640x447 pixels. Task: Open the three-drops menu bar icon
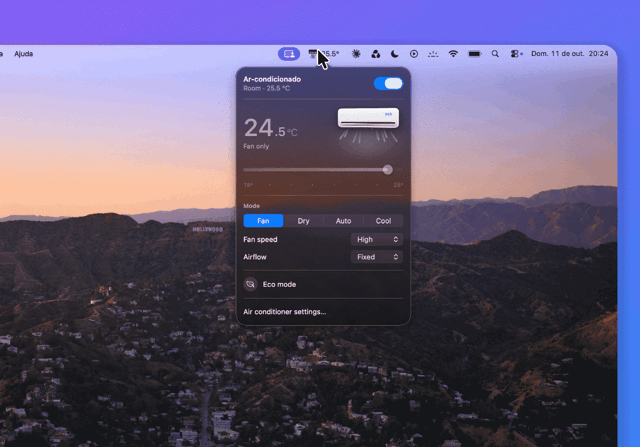pos(376,54)
